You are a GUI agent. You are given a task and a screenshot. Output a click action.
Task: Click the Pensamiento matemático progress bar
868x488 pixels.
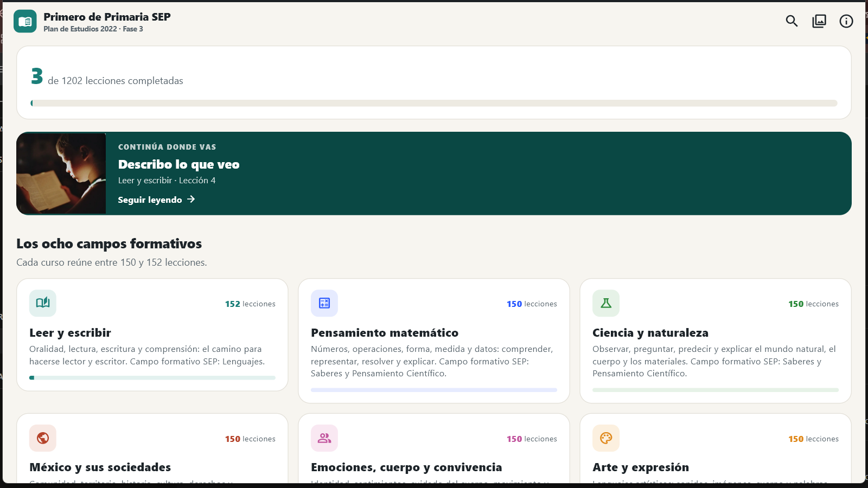434,390
